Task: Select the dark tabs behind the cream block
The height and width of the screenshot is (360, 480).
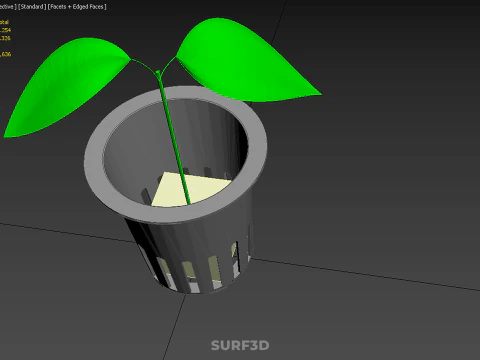Action: [207, 172]
